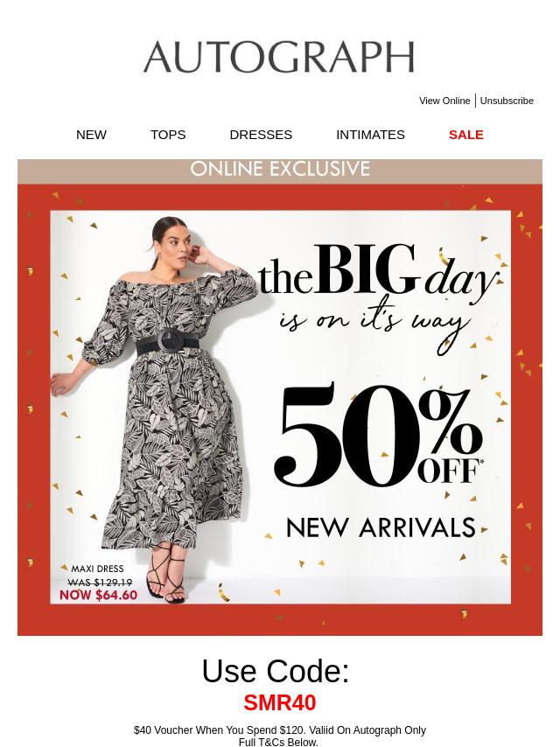Click the WAS $129.19 struck price

[100, 583]
